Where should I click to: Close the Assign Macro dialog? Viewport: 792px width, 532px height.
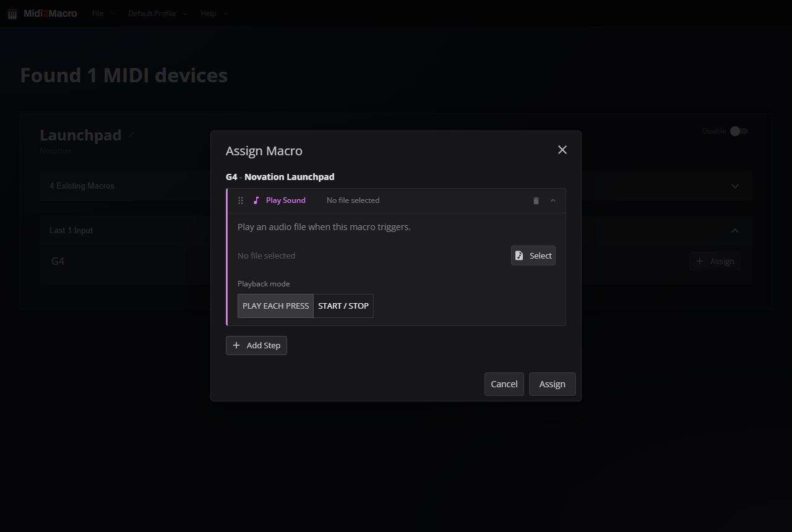coord(562,150)
